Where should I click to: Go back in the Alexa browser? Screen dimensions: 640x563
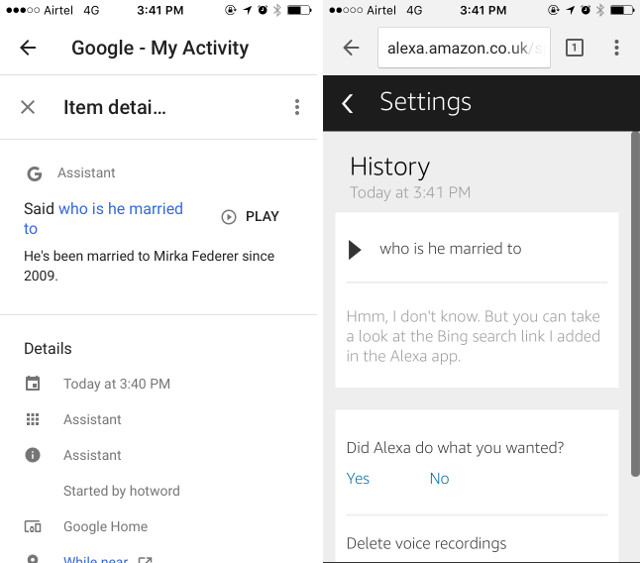pos(351,48)
